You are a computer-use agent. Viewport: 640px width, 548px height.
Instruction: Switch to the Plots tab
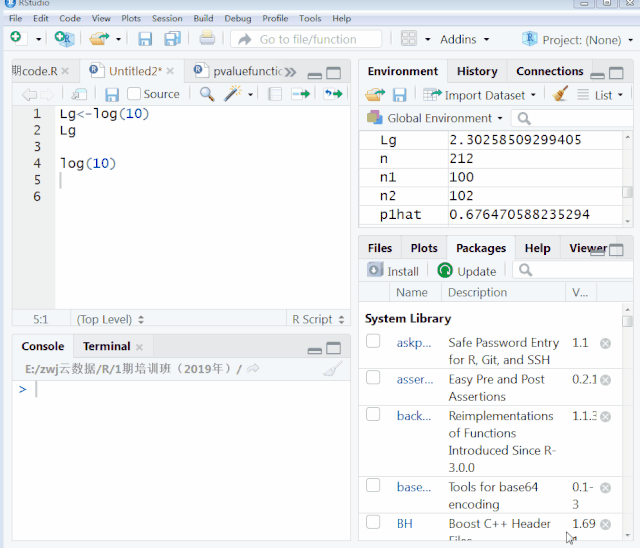[424, 248]
